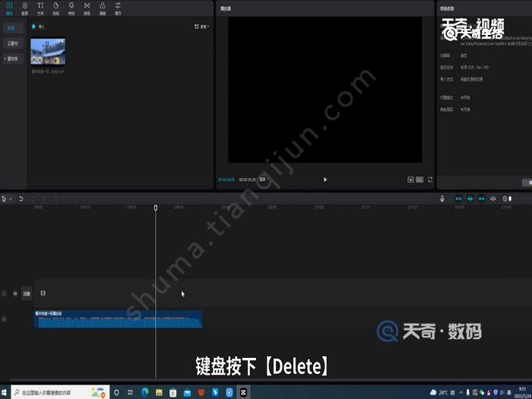The height and width of the screenshot is (399, 532).
Task: Open the Adjustment (调节) tab
Action: pos(118,8)
